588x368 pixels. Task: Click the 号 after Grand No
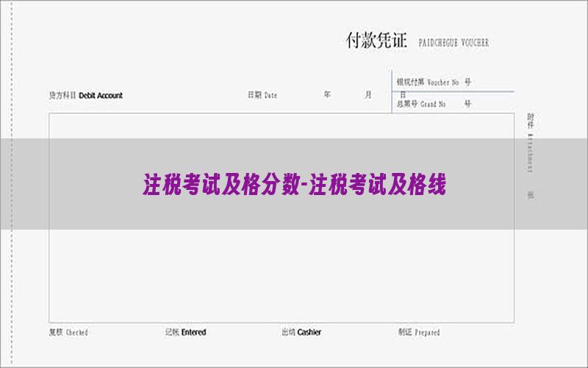pyautogui.click(x=467, y=103)
